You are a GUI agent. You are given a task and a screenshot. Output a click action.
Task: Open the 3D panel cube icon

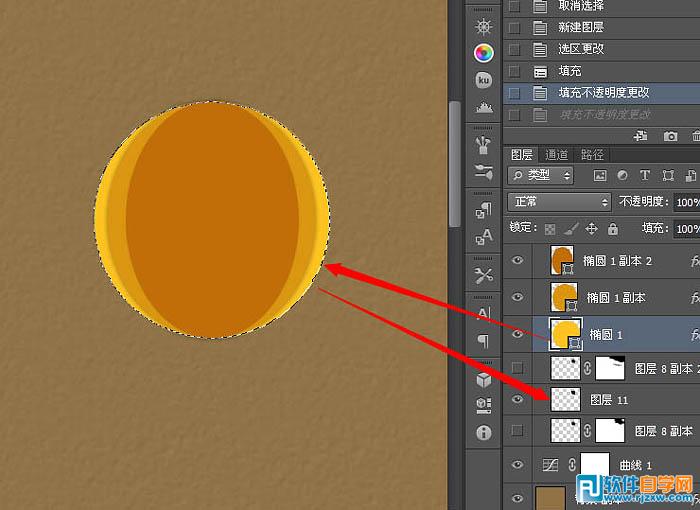[483, 380]
